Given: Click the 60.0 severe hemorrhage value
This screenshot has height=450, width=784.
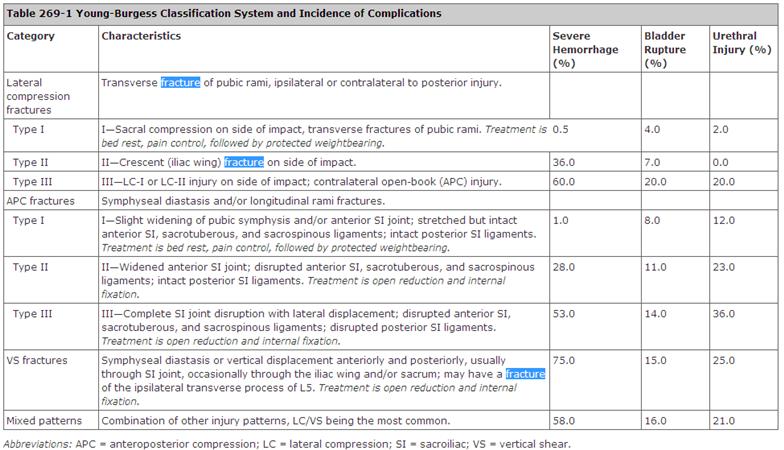Looking at the screenshot, I should 566,182.
